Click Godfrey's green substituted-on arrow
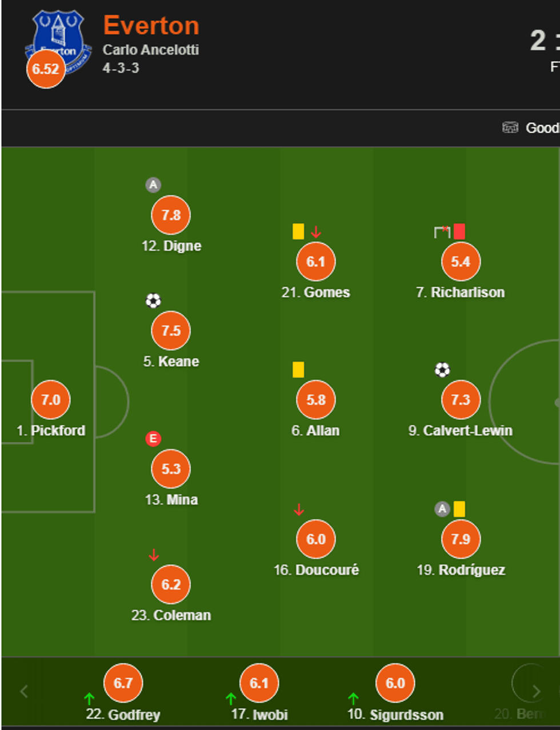 [89, 699]
